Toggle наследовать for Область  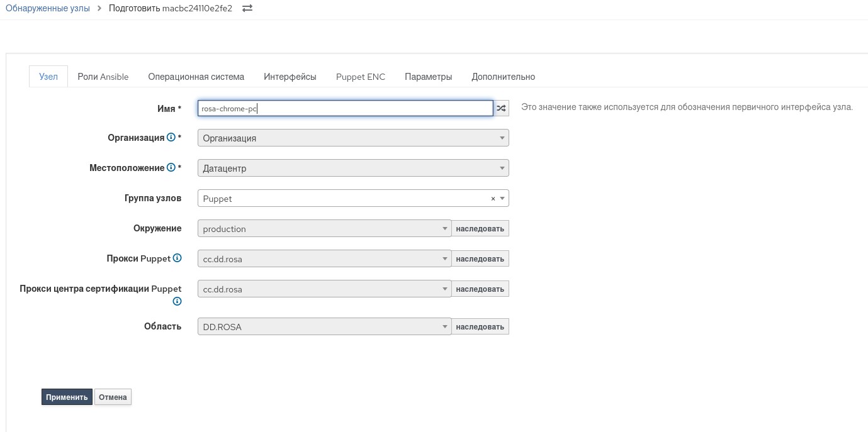pyautogui.click(x=480, y=326)
